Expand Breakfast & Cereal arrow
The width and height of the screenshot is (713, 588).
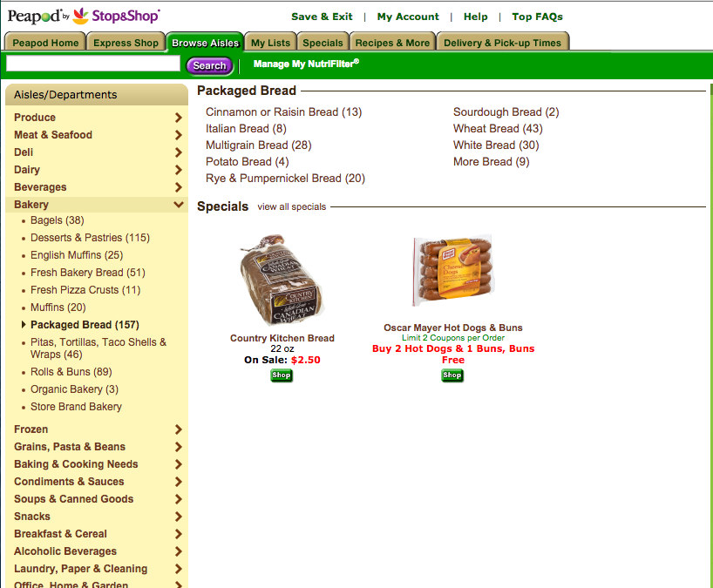click(178, 534)
